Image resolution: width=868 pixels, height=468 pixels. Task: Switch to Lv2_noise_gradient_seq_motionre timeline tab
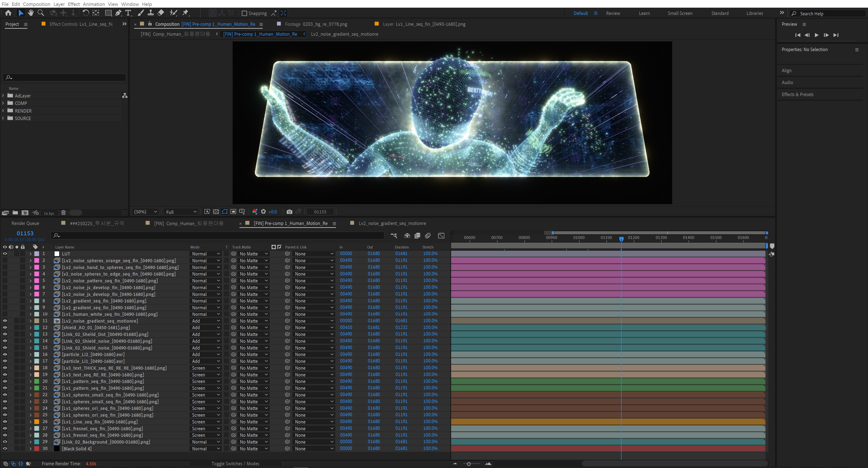pos(392,223)
